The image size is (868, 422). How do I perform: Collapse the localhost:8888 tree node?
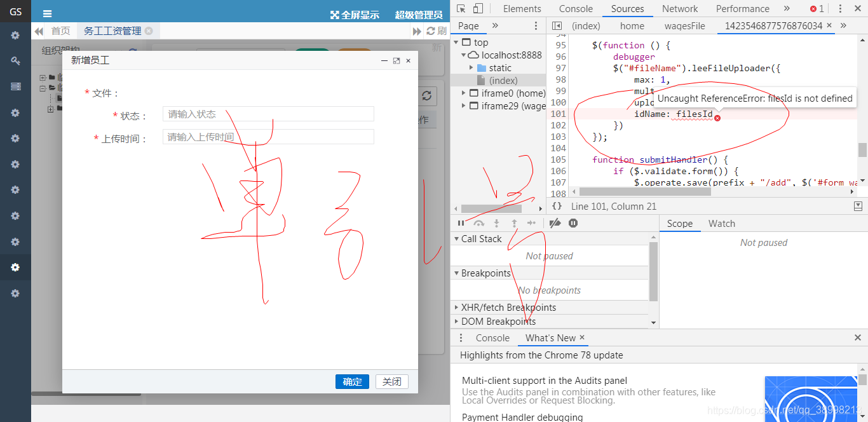coord(463,55)
